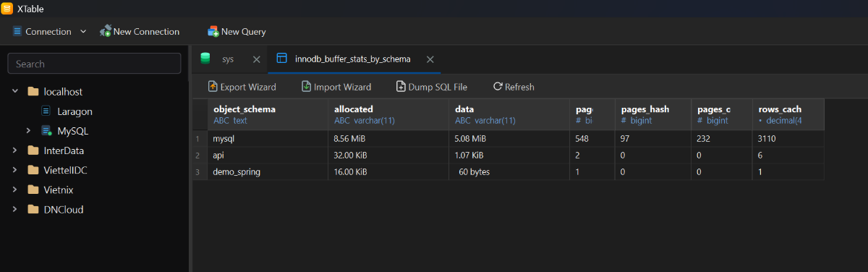The image size is (868, 272).
Task: Select the 8.56 MiB allocated cell
Action: point(388,138)
